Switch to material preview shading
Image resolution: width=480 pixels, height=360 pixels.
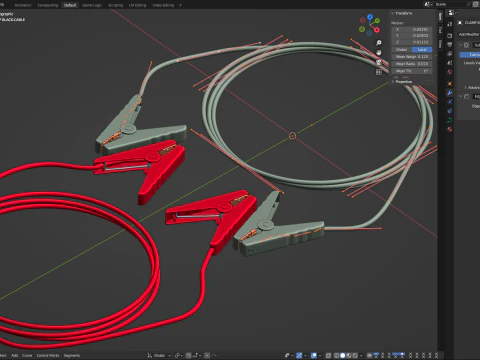coord(349,355)
